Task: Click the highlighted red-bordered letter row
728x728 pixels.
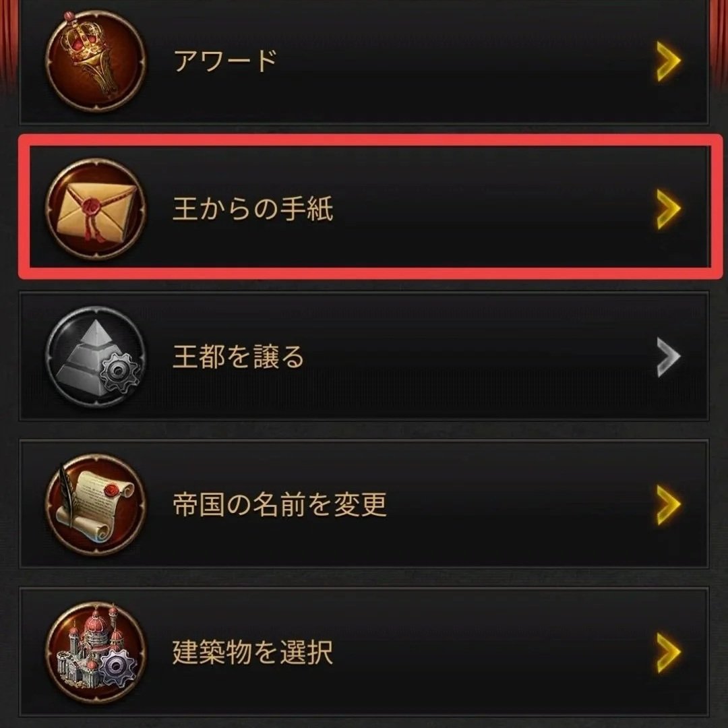Action: (x=370, y=207)
